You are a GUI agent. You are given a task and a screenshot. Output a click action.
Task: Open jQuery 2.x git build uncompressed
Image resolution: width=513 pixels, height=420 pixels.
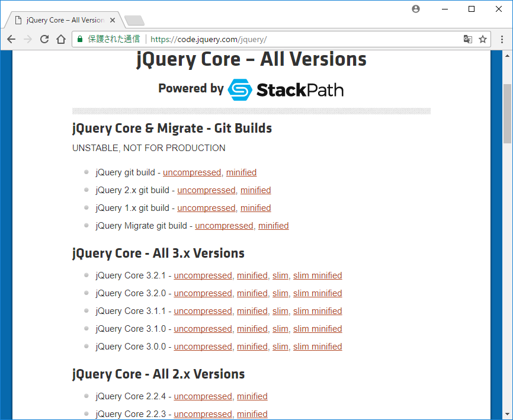(x=206, y=190)
